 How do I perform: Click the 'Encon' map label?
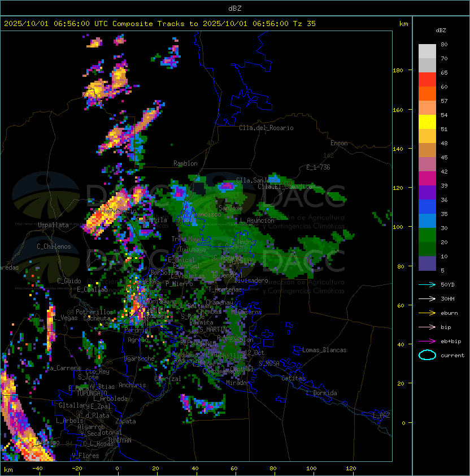pos(339,143)
